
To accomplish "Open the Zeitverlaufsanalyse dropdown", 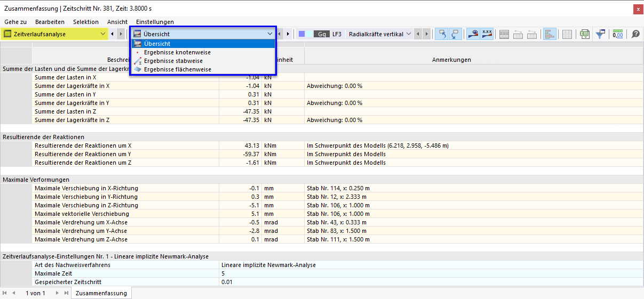I will (54, 34).
